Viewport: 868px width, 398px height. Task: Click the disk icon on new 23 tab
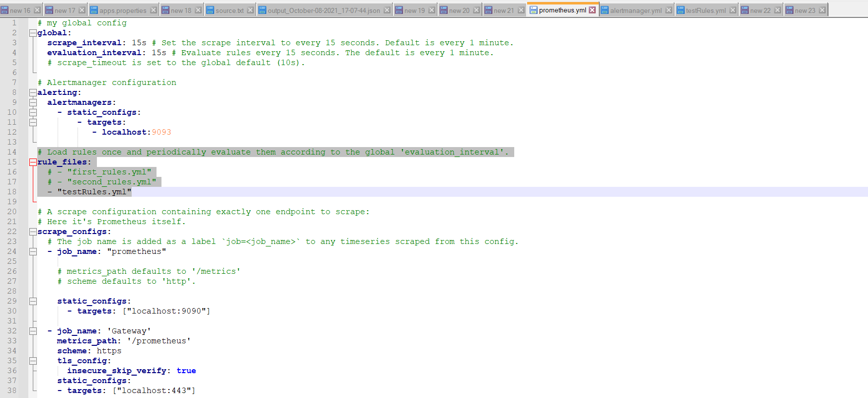click(789, 10)
